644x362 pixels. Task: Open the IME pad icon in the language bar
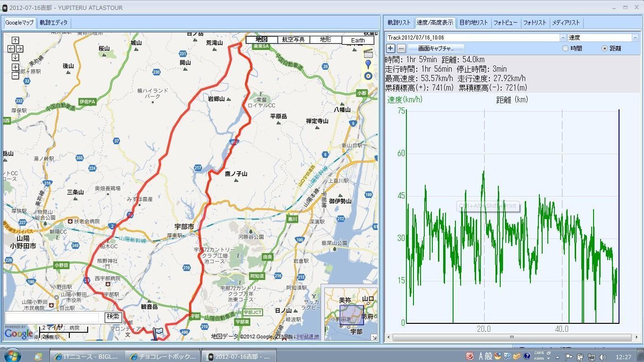pyautogui.click(x=498, y=356)
